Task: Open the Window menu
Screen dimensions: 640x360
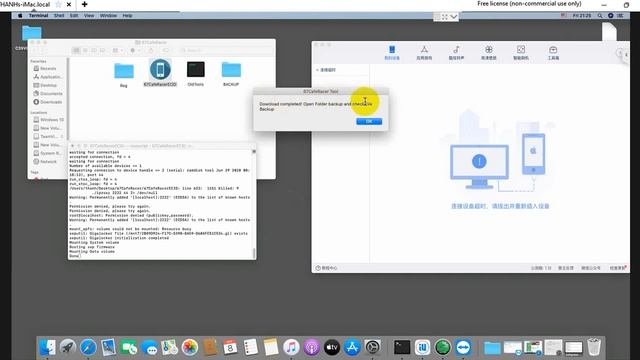Action: click(x=108, y=16)
